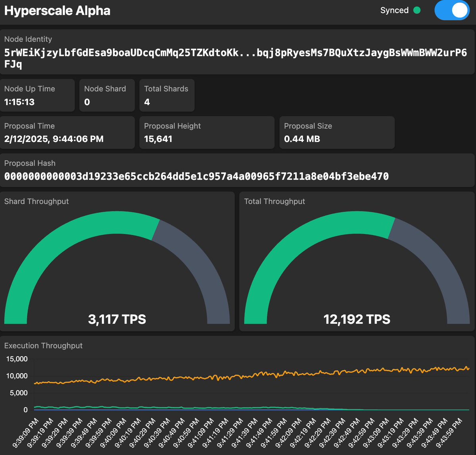Click the Proposal Hash label
The width and height of the screenshot is (476, 455).
pos(30,163)
